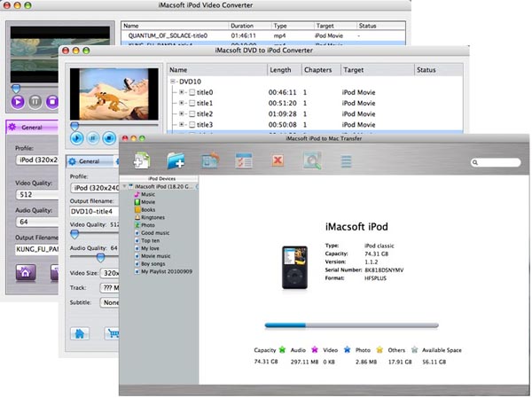The image size is (532, 398).
Task: Click Add File icon in iPod to Mac Transfer toolbar
Action: tap(142, 160)
